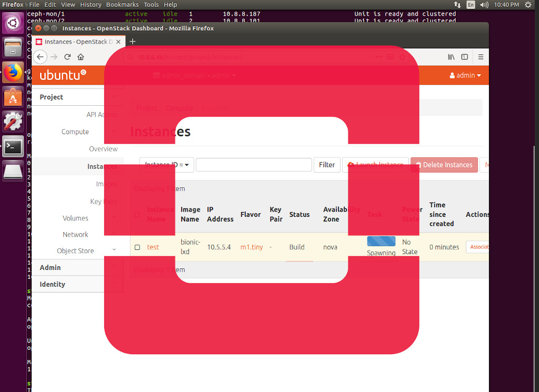539x392 pixels.
Task: Sort by the IP Address column header
Action: [x=220, y=214]
